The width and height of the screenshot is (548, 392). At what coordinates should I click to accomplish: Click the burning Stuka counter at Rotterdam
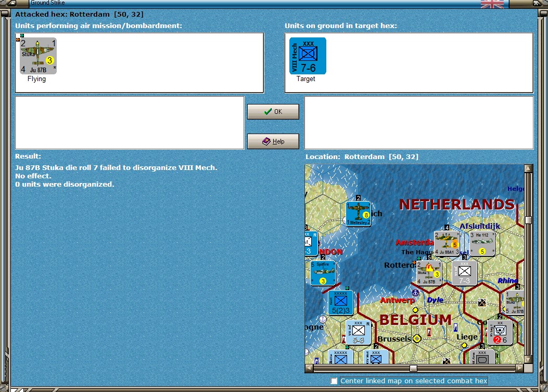click(429, 272)
